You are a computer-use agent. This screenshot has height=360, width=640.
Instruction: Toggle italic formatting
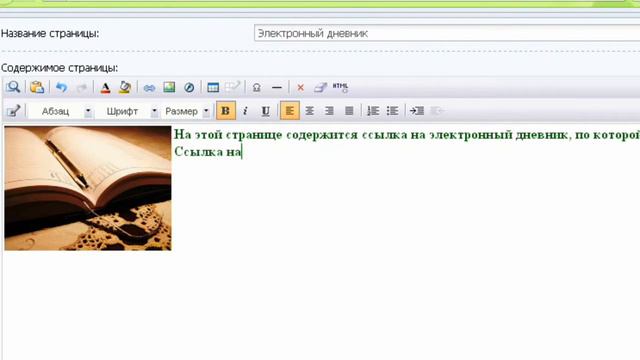click(x=245, y=111)
